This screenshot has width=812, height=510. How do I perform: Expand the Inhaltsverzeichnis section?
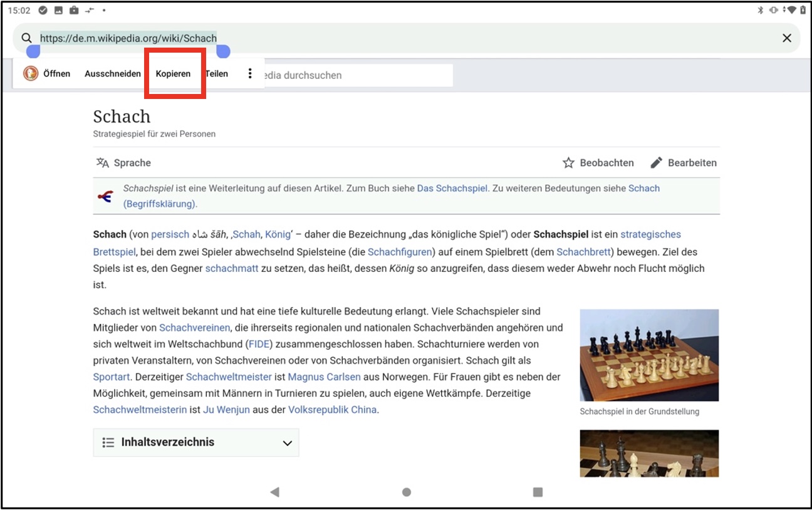coord(167,442)
